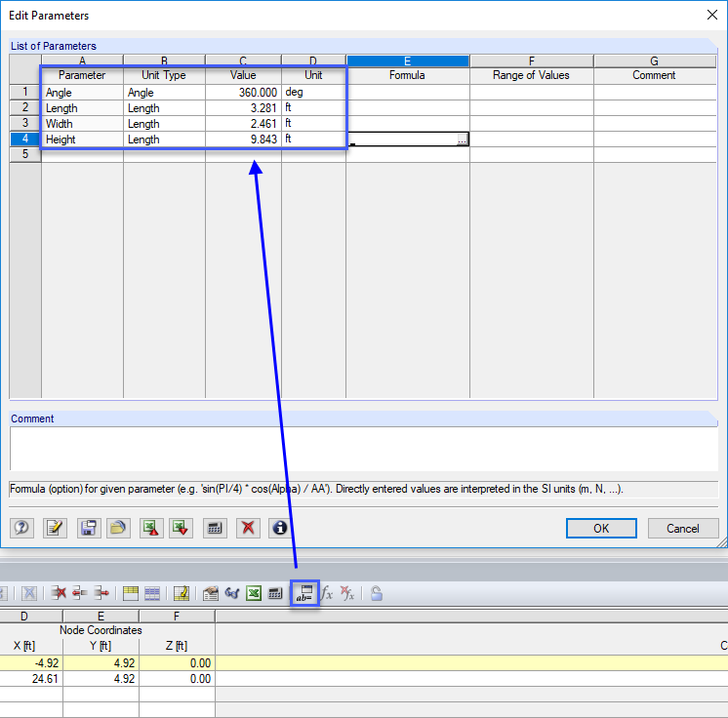Screen dimensions: 728x718
Task: Click the Edit Parameters toolbar icon
Action: tap(304, 593)
